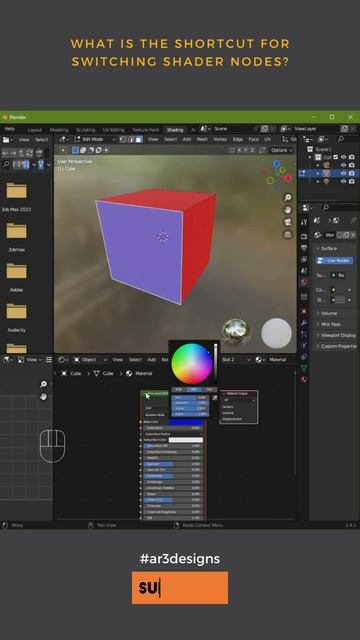The height and width of the screenshot is (640, 360).
Task: Open the Edit Mode dropdown
Action: (95, 140)
